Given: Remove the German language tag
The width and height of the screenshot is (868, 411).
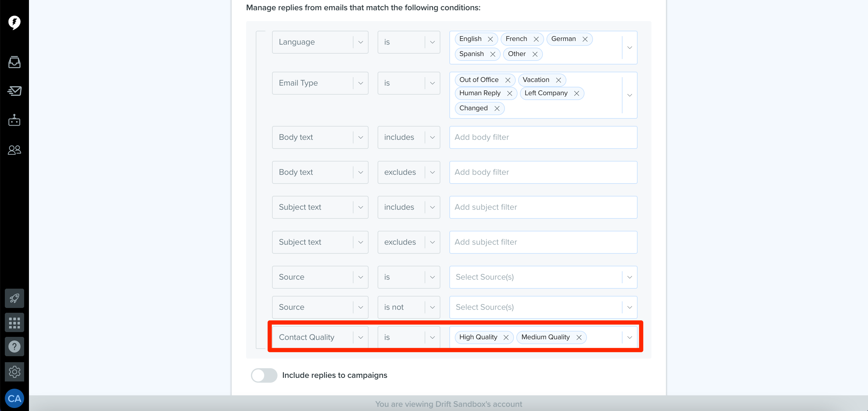Looking at the screenshot, I should click(x=585, y=39).
